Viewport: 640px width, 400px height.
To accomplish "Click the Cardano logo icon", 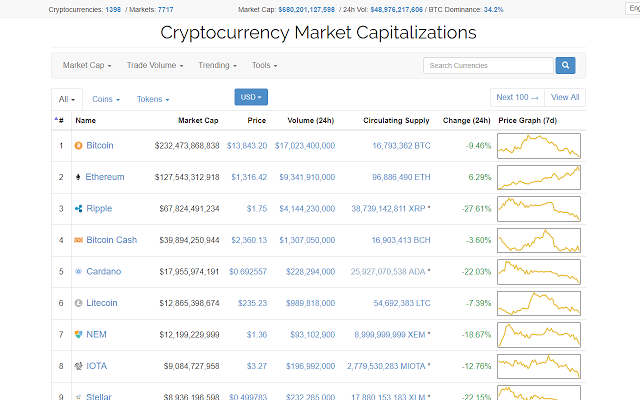I will (x=78, y=271).
